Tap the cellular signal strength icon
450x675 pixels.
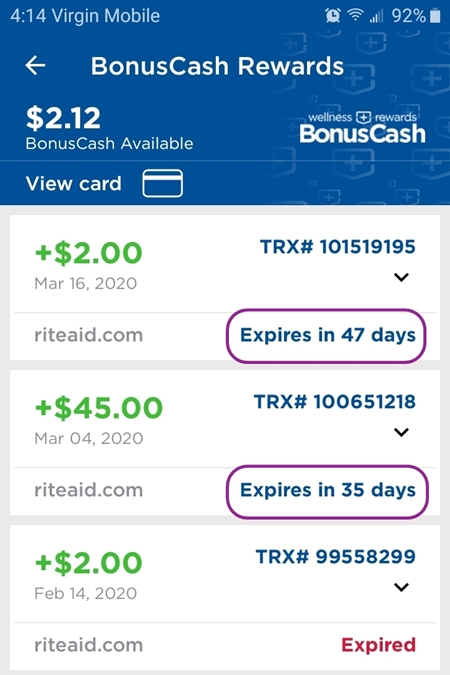pyautogui.click(x=376, y=16)
